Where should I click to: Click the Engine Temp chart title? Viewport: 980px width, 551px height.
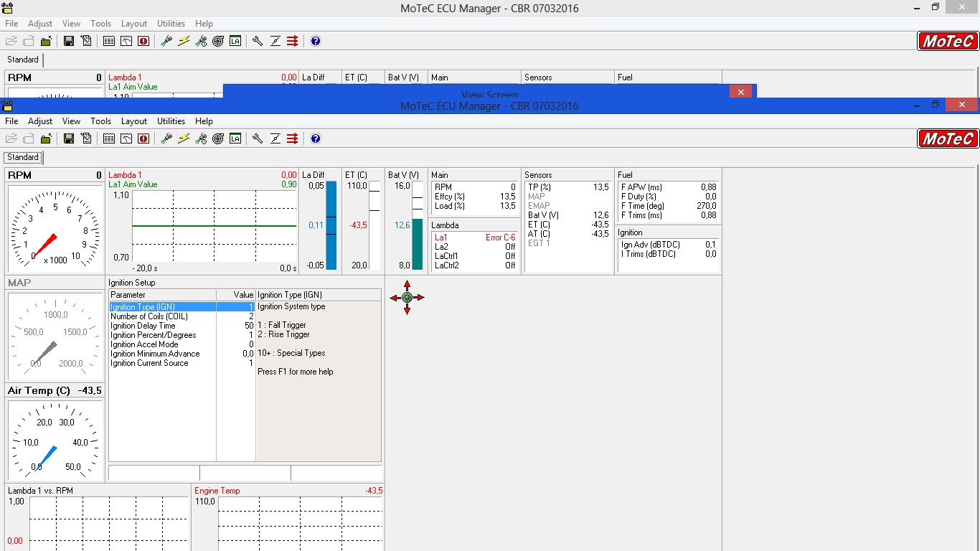[x=217, y=491]
